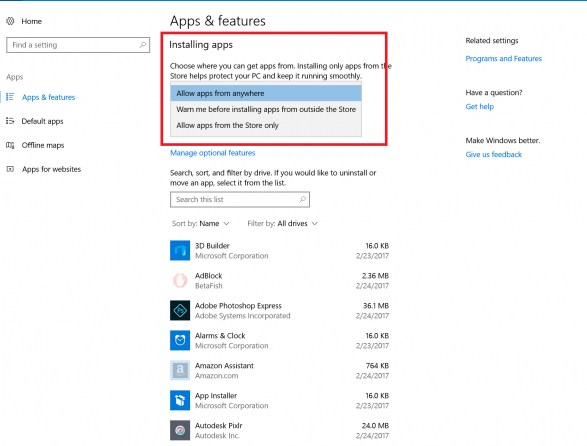Click BetaFish publisher text
The image size is (587, 446).
pyautogui.click(x=209, y=286)
